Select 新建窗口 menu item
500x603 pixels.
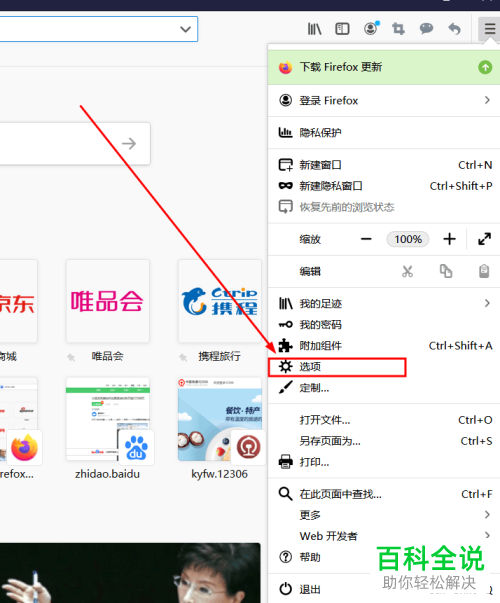click(384, 165)
